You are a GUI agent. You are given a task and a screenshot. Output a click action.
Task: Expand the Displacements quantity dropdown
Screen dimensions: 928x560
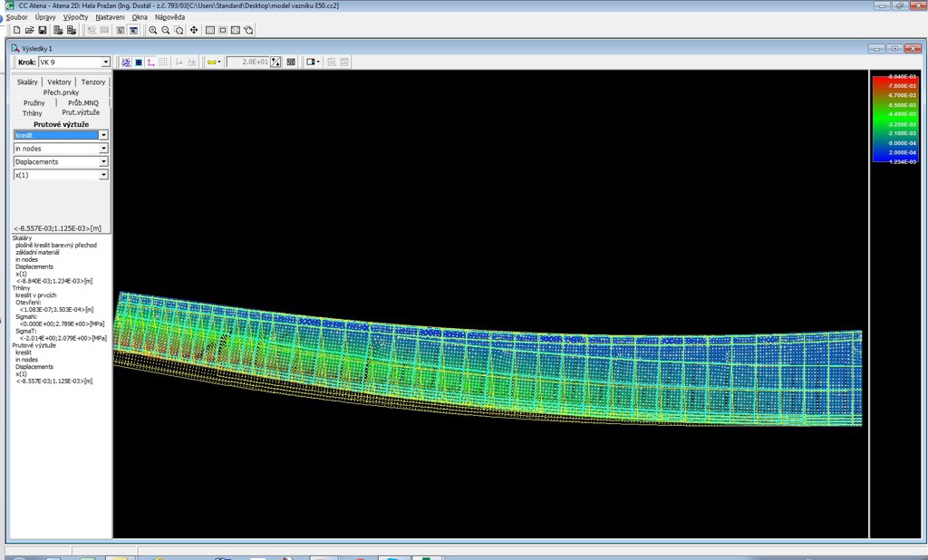pyautogui.click(x=103, y=162)
